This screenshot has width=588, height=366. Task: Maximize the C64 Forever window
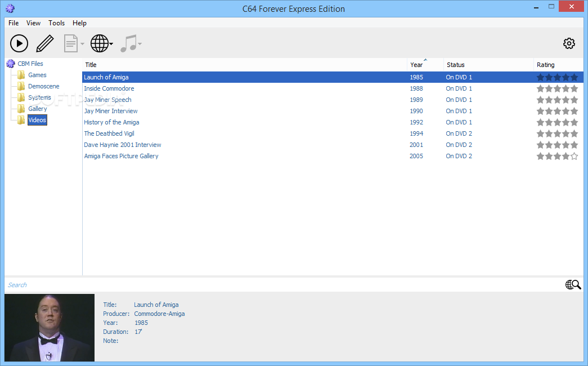[551, 6]
